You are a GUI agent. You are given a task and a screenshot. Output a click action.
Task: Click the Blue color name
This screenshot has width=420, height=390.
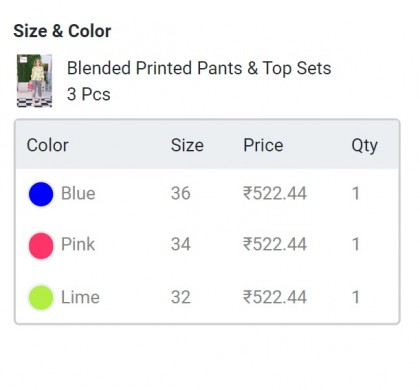click(x=78, y=193)
